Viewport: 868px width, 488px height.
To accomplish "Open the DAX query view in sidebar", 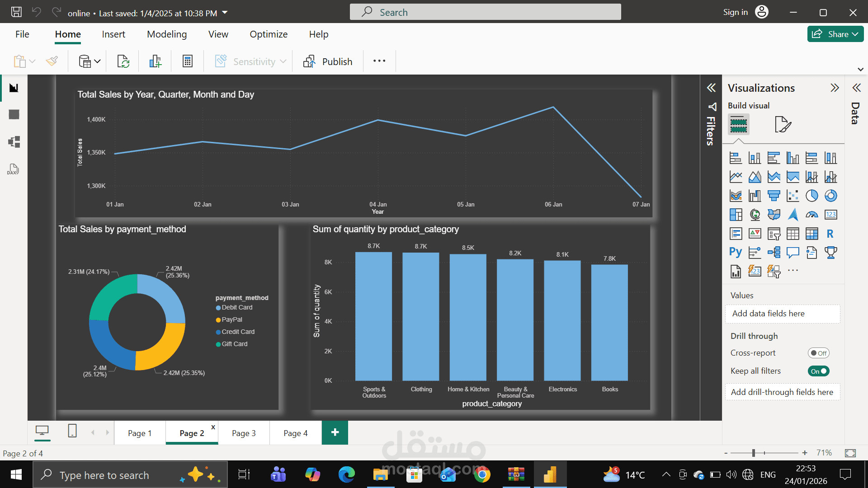I will [x=13, y=169].
